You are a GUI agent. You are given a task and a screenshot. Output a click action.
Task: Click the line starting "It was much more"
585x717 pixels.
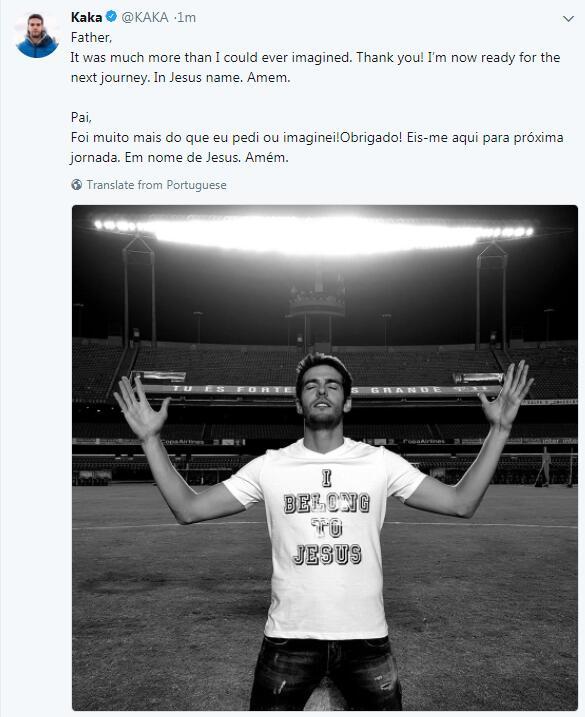click(315, 58)
